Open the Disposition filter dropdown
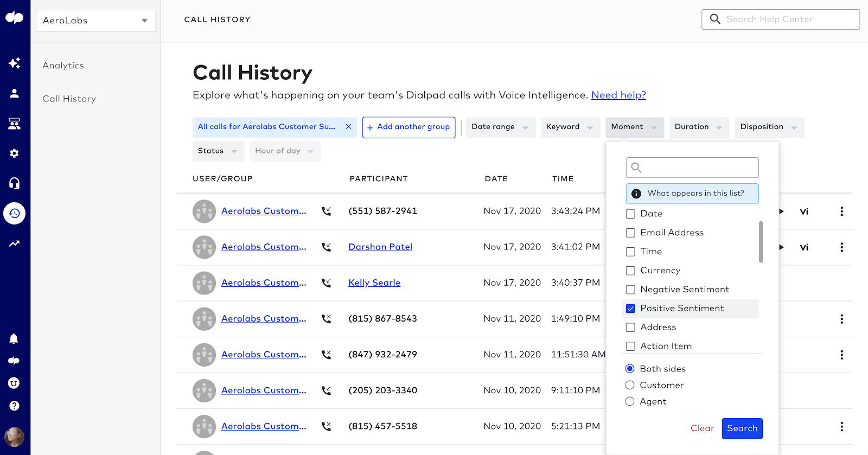This screenshot has height=455, width=868. click(769, 127)
